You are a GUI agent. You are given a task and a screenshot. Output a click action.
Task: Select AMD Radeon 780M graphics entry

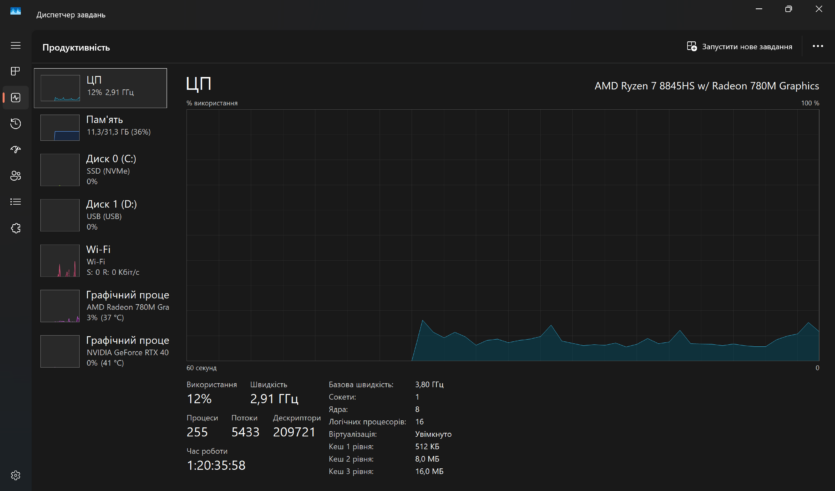click(101, 306)
